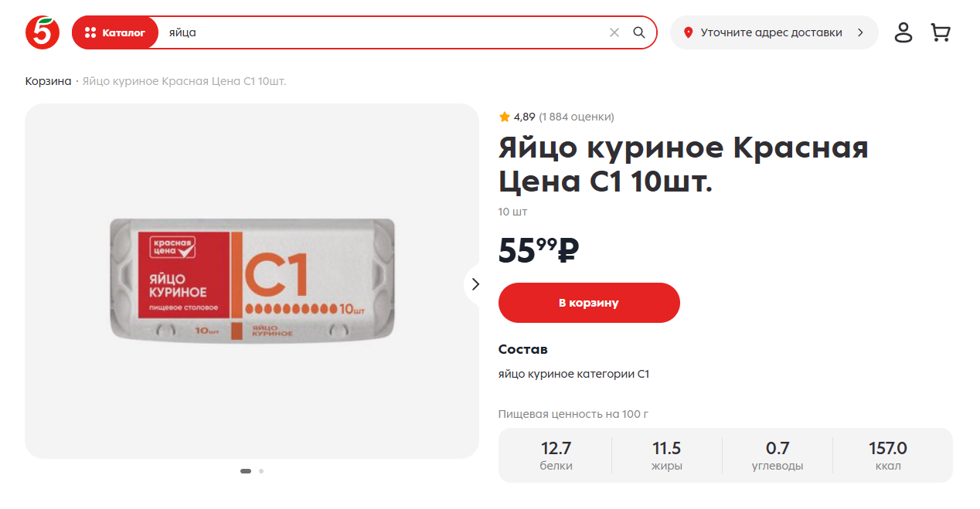Screen dimensions: 980x509
Task: Open the Каталог menu button
Action: [x=115, y=32]
